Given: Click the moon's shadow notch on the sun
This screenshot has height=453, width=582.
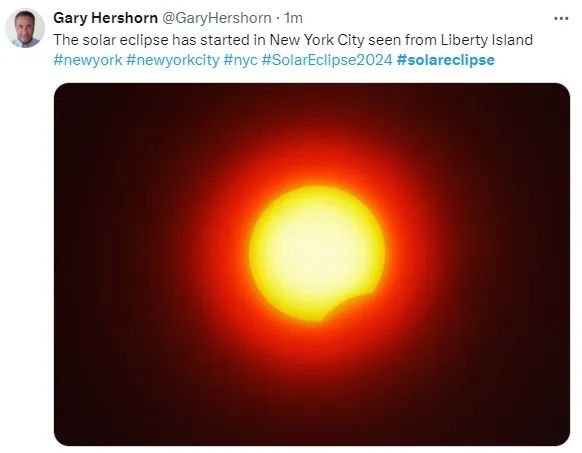Looking at the screenshot, I should click(x=353, y=306).
